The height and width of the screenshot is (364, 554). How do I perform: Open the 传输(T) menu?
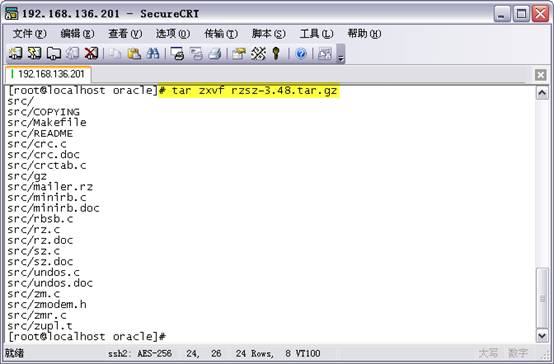coord(221,34)
